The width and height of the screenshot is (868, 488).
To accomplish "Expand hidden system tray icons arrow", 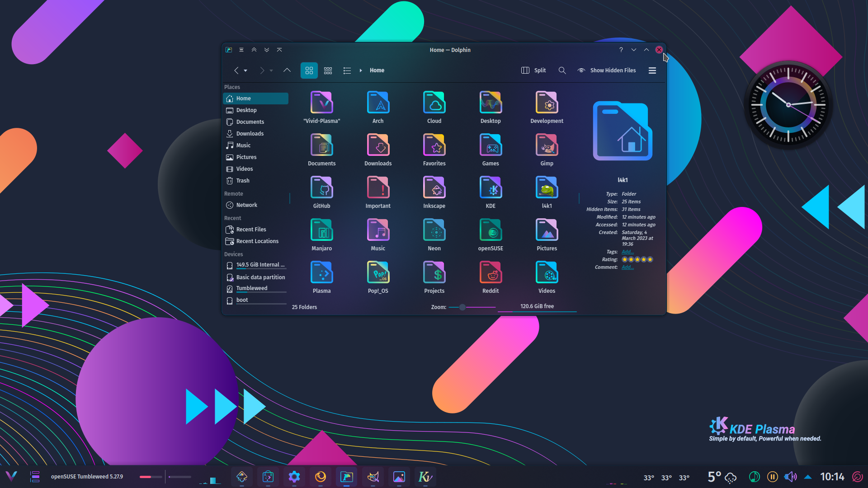I will tap(808, 477).
